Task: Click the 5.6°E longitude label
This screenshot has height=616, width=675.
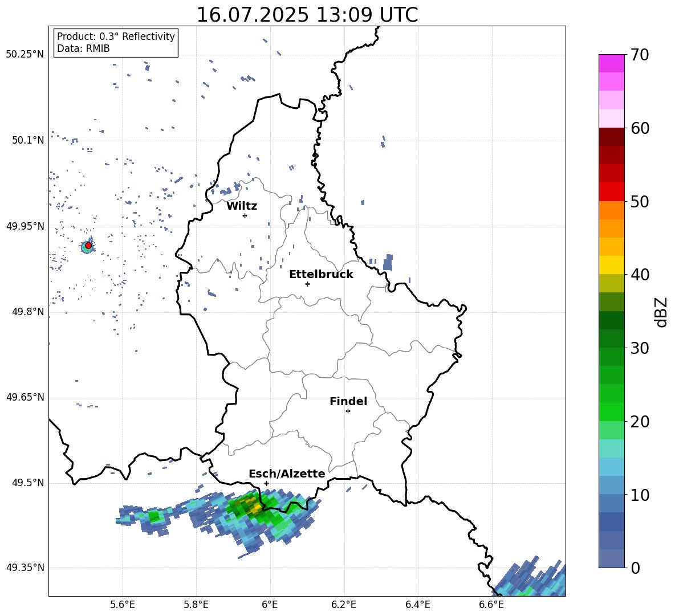Action: click(x=123, y=605)
